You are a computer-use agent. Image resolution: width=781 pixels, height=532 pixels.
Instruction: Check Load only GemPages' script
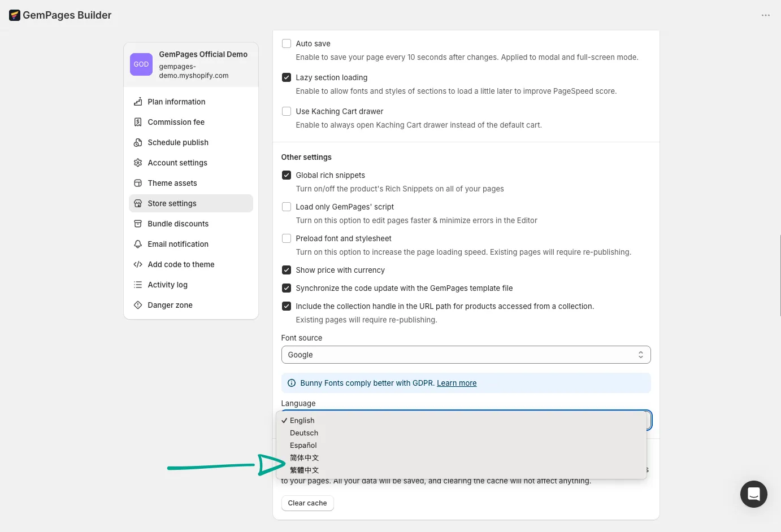(x=287, y=207)
